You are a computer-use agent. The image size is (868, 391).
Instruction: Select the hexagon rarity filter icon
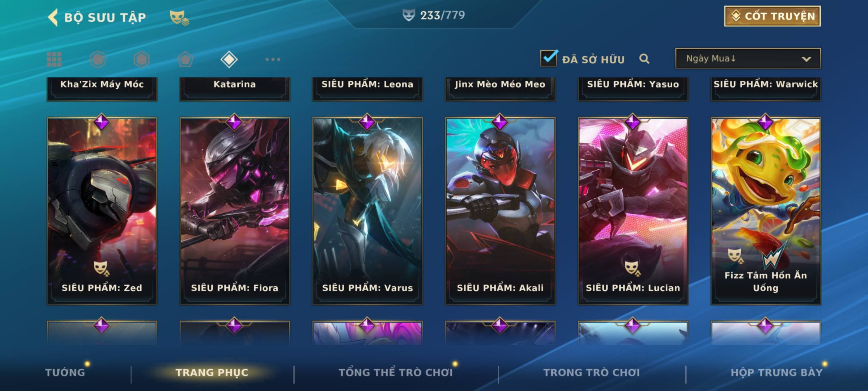(141, 59)
